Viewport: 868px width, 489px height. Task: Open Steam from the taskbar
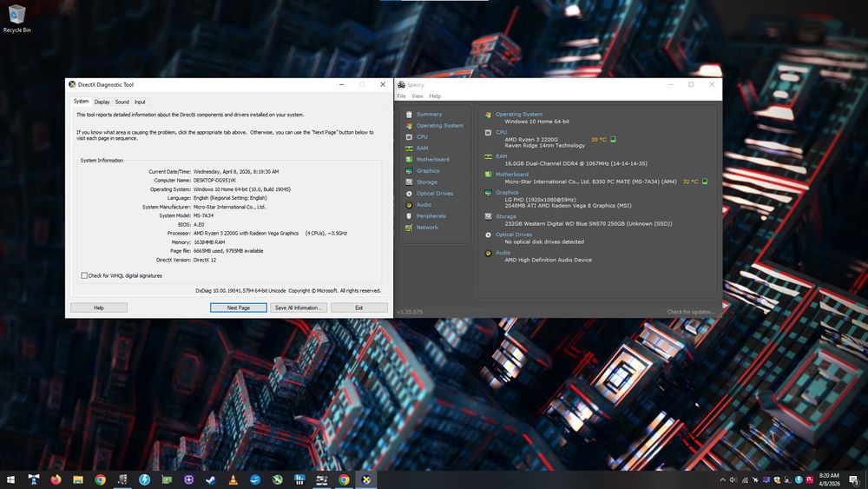pyautogui.click(x=211, y=479)
